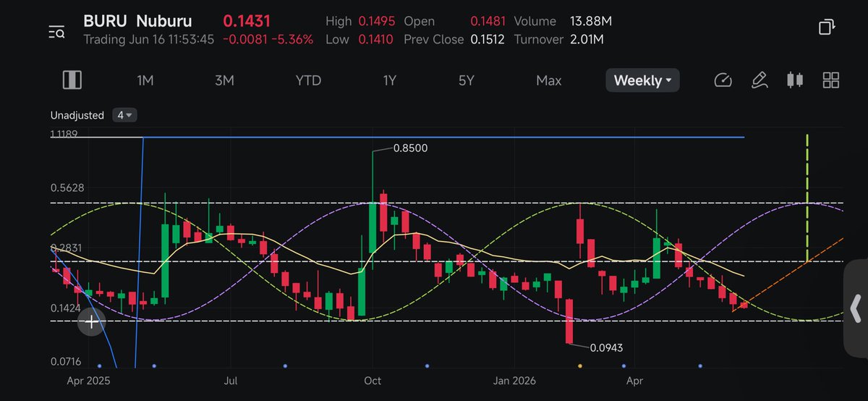Select the 3M time range
868x401 pixels.
[224, 80]
